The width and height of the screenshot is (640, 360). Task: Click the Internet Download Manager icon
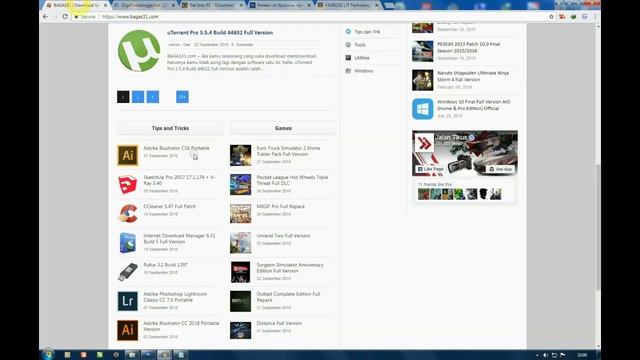tap(128, 243)
